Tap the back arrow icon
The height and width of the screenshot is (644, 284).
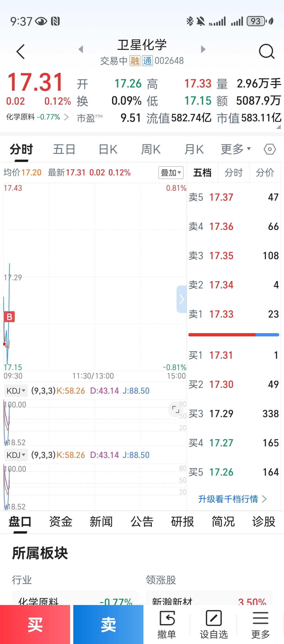20,52
